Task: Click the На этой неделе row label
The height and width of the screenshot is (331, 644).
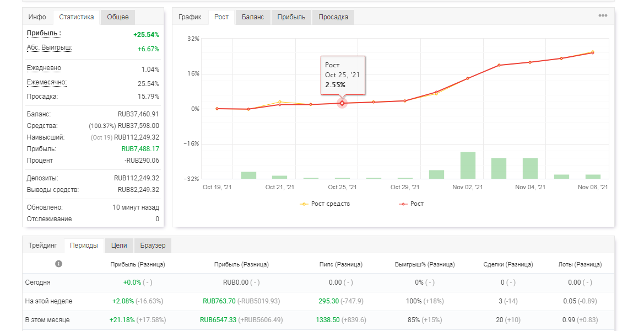Action: (48, 301)
